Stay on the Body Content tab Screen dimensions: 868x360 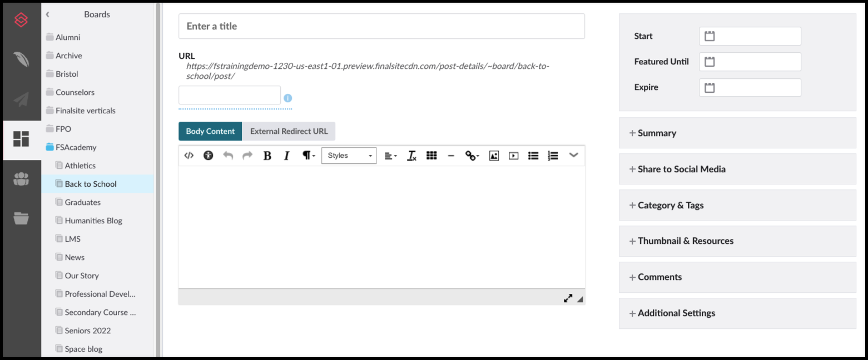point(210,131)
